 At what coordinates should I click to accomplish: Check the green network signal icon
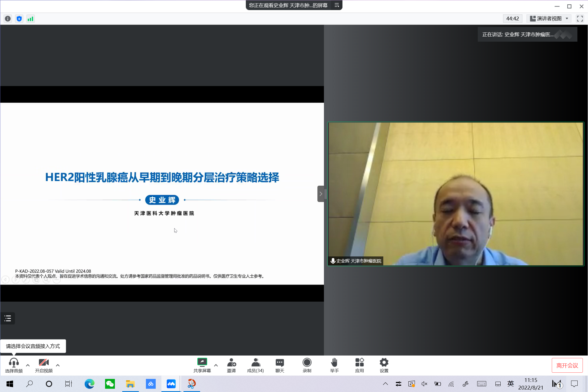click(30, 19)
